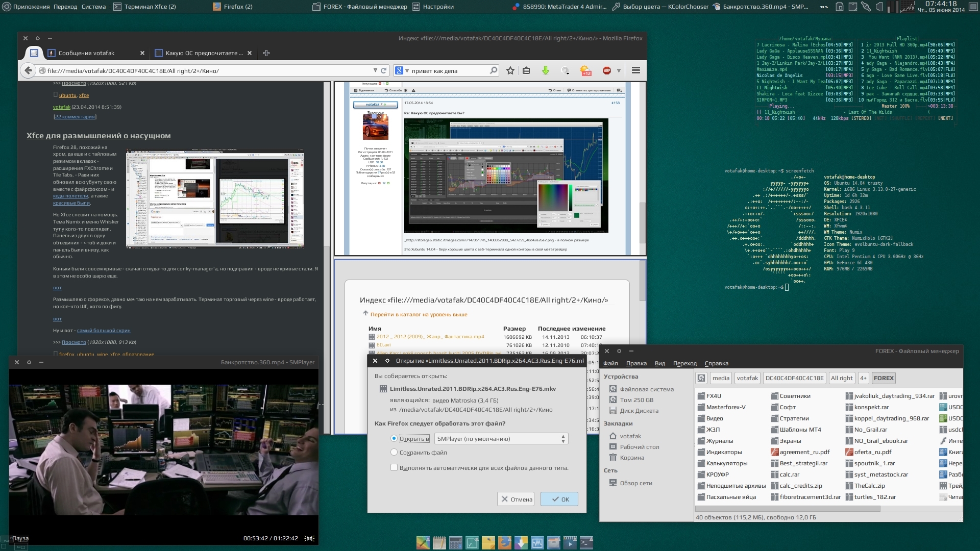
Task: Launch math formula app from dock
Action: click(472, 543)
